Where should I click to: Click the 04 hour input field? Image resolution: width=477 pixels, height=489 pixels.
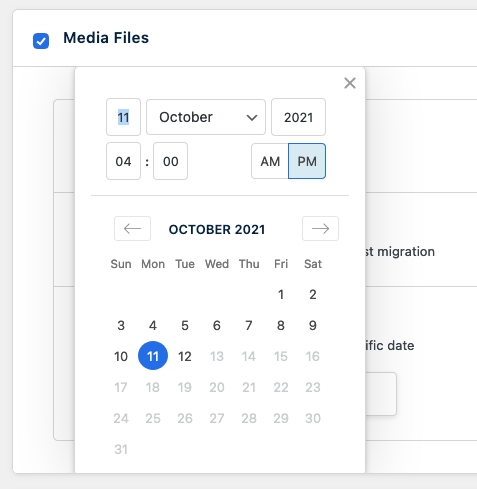123,161
